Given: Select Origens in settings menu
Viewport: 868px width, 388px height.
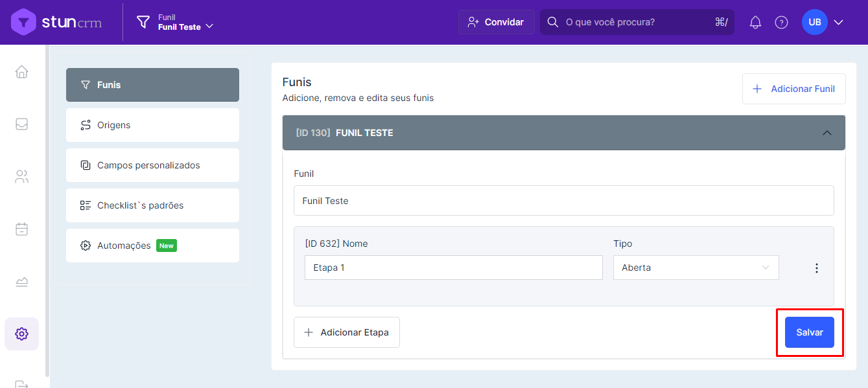Looking at the screenshot, I should click(x=152, y=125).
